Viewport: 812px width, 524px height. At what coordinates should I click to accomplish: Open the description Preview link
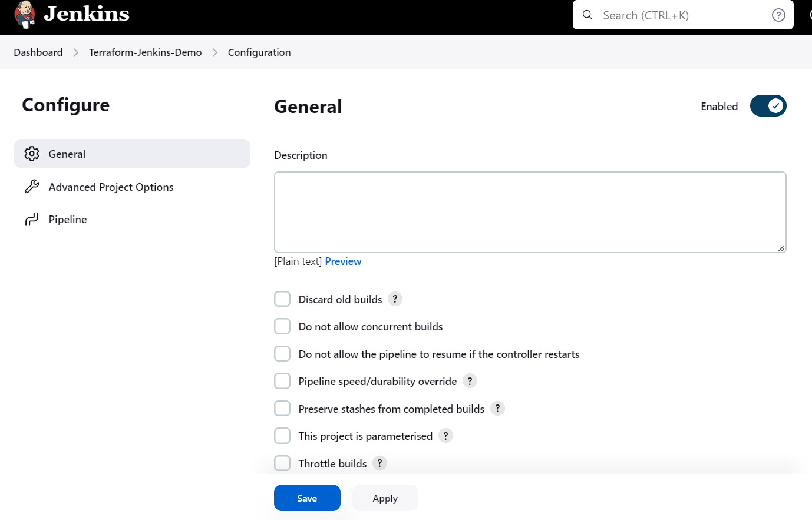pyautogui.click(x=343, y=261)
